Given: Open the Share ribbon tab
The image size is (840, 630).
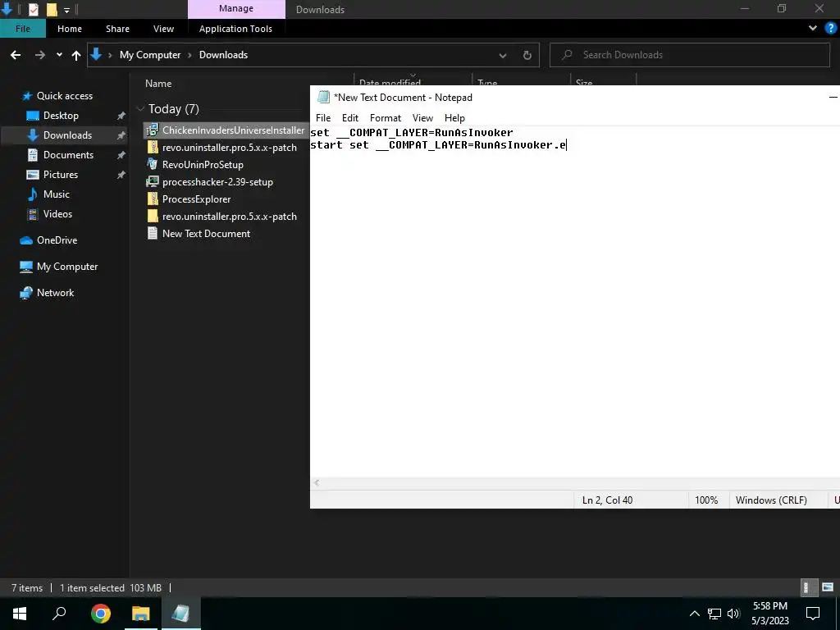Looking at the screenshot, I should tap(117, 29).
